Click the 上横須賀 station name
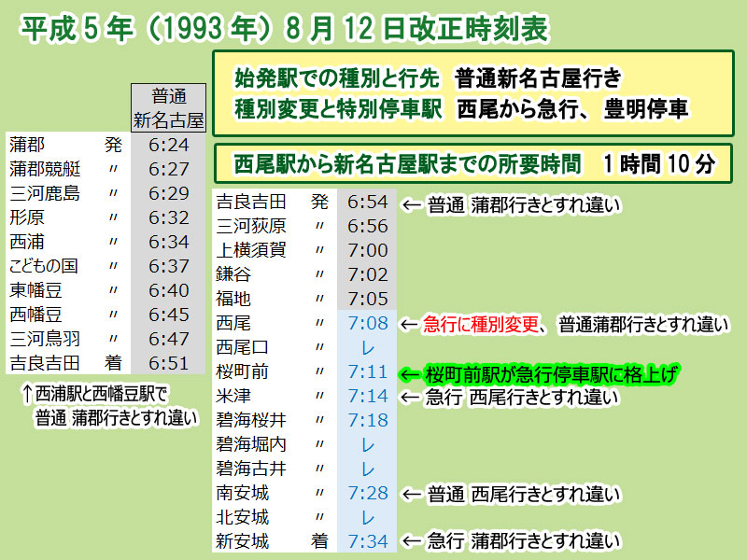This screenshot has width=747, height=560. [251, 250]
